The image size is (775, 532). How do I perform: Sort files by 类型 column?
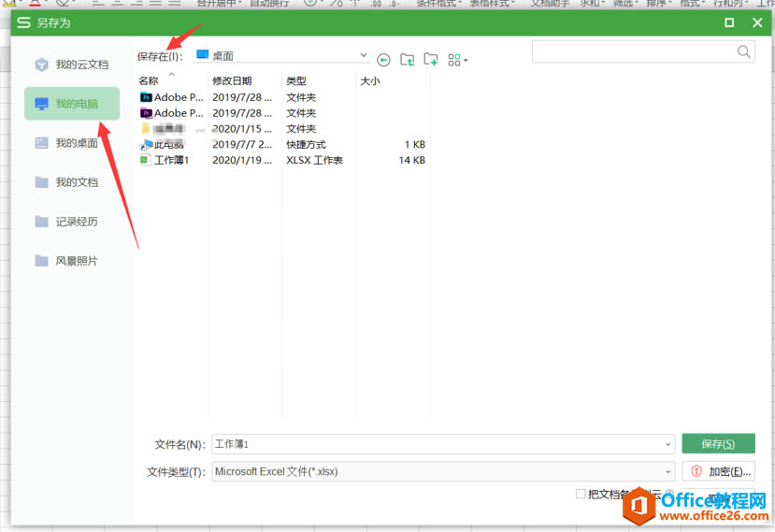296,81
